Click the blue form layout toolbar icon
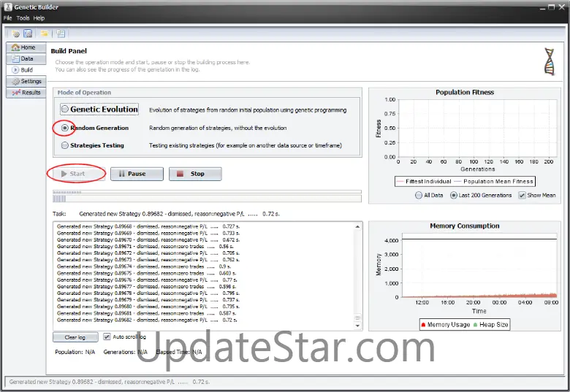The height and width of the screenshot is (392, 570). (61, 34)
